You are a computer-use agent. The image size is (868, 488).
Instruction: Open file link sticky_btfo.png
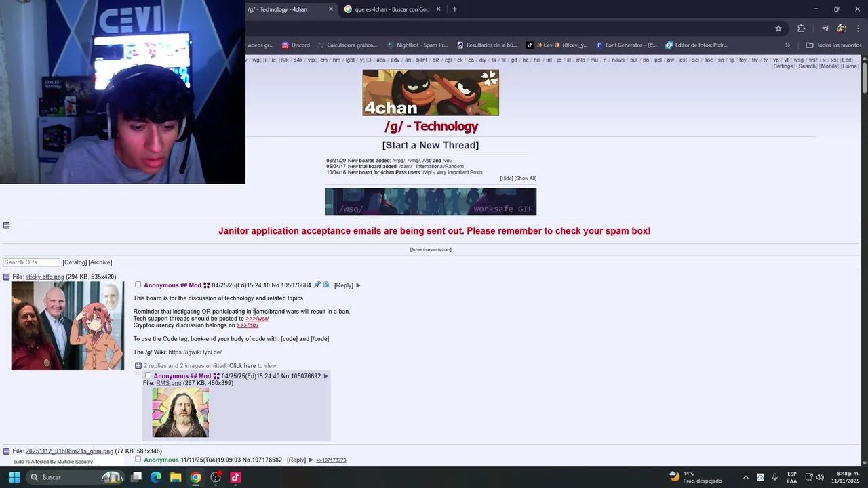coord(45,277)
